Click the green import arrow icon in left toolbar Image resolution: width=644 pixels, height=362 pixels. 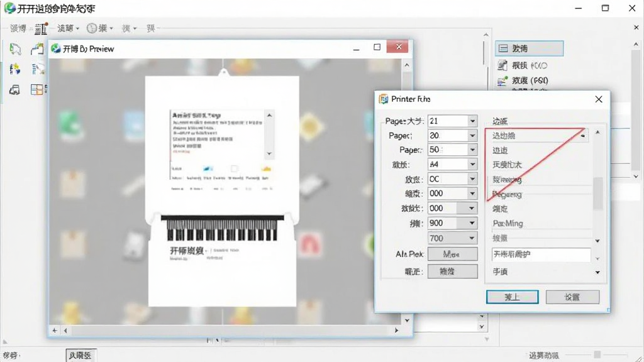(x=15, y=49)
